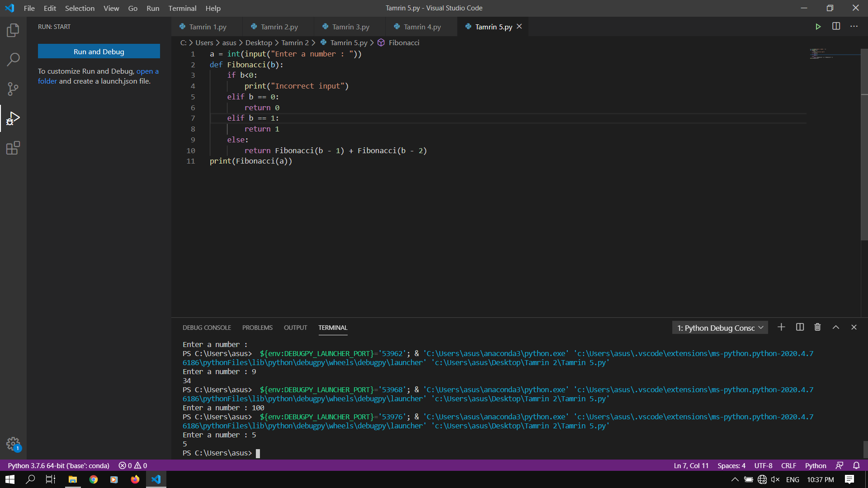The image size is (868, 488).
Task: Toggle the muted volume tray icon
Action: (x=775, y=479)
